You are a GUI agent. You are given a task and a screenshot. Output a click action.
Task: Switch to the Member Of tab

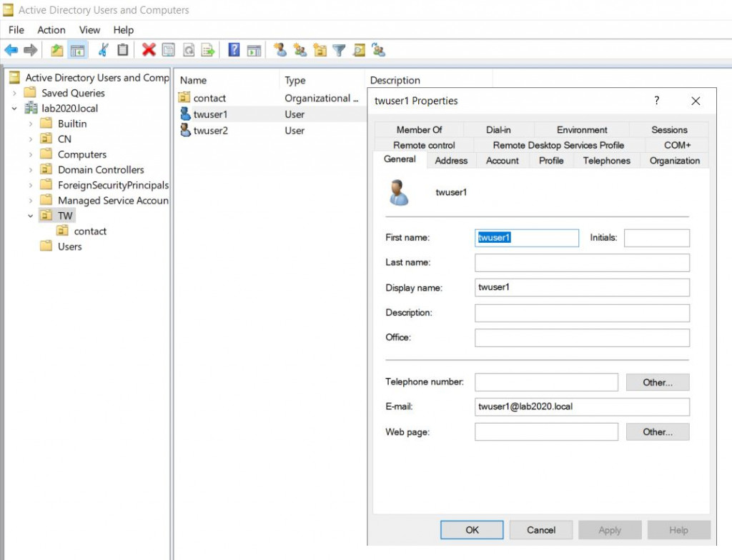tap(419, 130)
